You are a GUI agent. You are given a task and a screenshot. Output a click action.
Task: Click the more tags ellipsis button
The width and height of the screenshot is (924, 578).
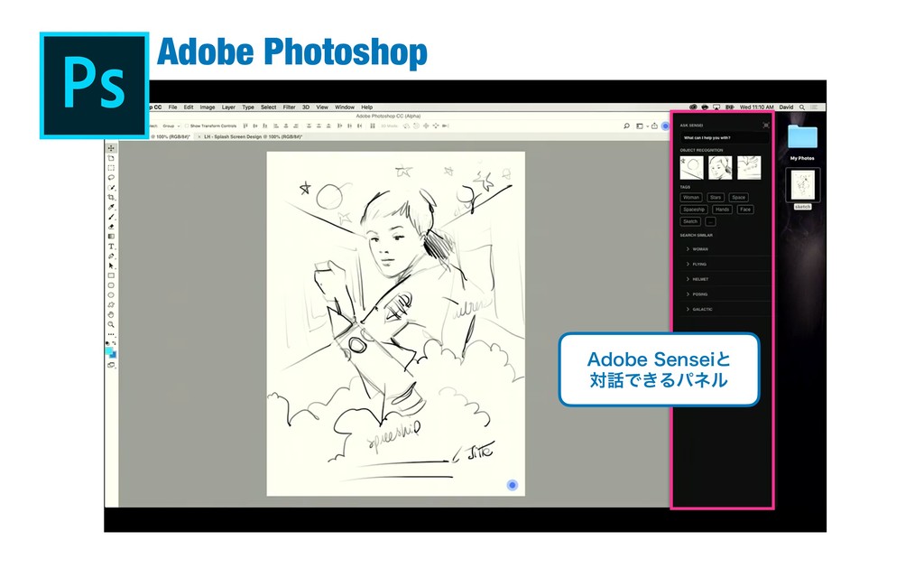point(711,222)
